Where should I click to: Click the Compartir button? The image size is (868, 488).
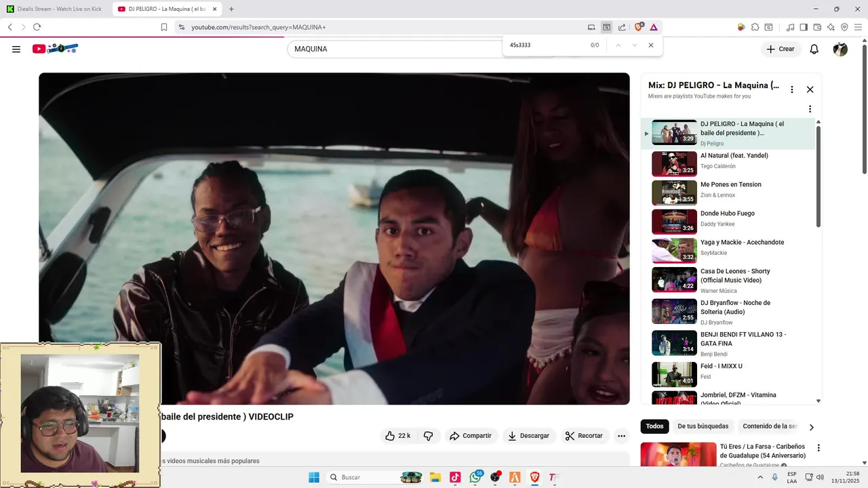click(471, 436)
